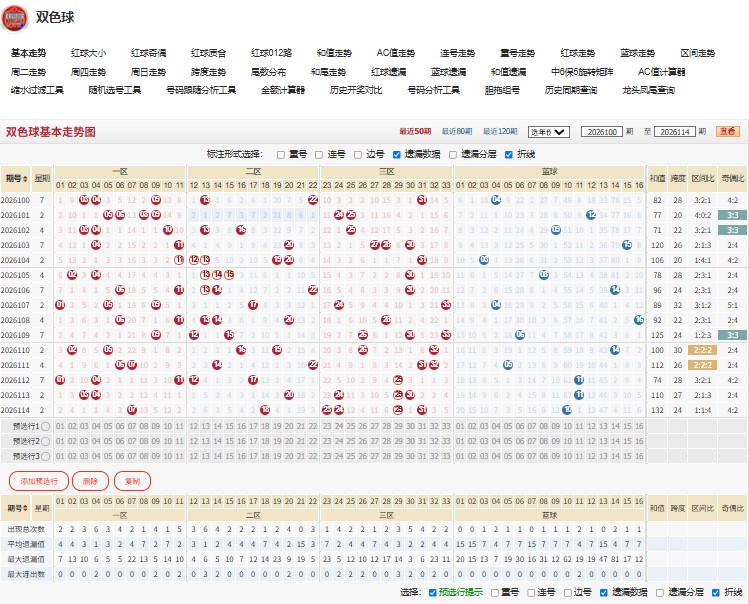749x604 pixels.
Task: Select radio button for 预选行3
Action: click(x=45, y=456)
